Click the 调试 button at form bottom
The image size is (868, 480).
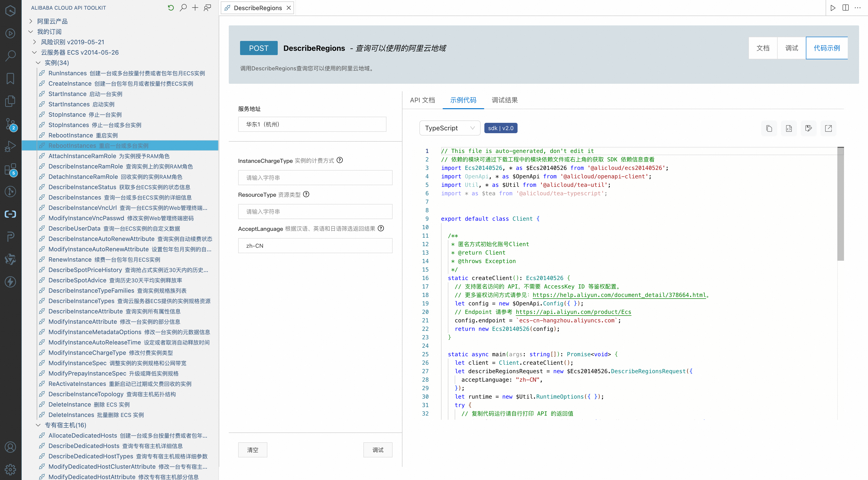(378, 450)
